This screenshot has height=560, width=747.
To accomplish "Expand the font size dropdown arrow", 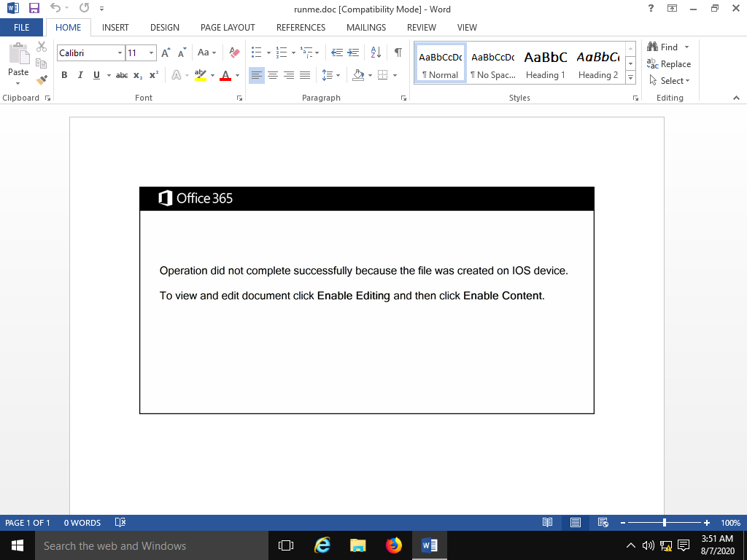I will 152,52.
